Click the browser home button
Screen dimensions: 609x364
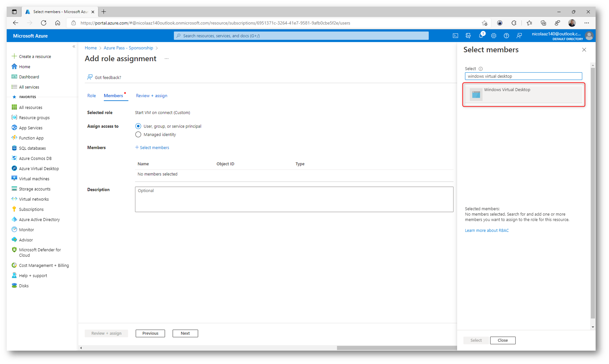[x=58, y=23]
